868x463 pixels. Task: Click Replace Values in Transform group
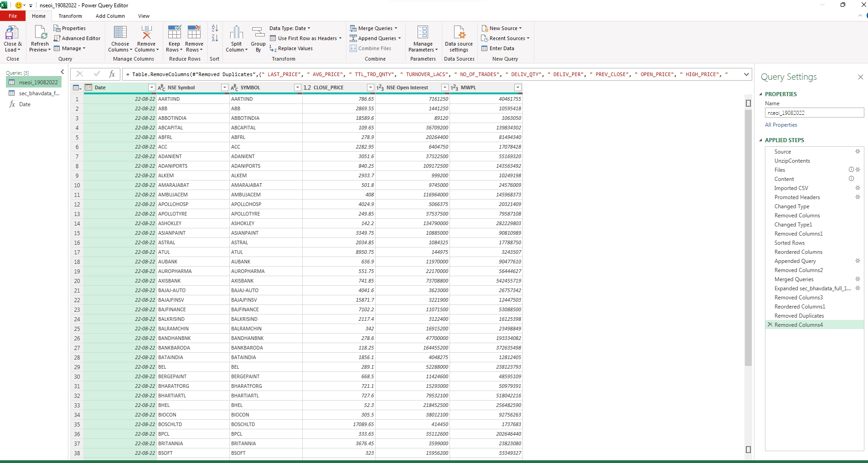291,48
